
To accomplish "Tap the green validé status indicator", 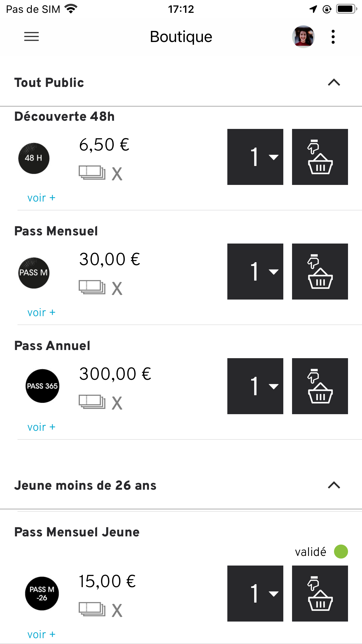I will tap(341, 552).
